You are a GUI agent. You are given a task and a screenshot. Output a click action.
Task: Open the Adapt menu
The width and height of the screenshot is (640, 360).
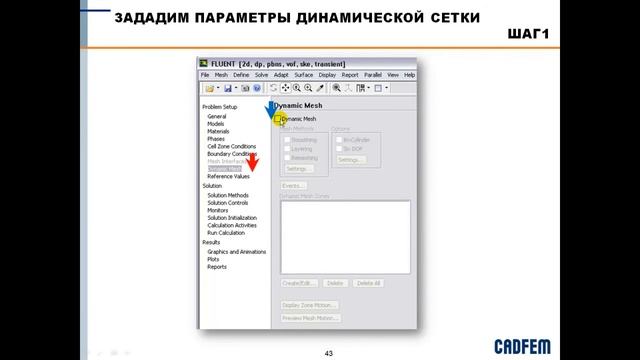coord(281,75)
